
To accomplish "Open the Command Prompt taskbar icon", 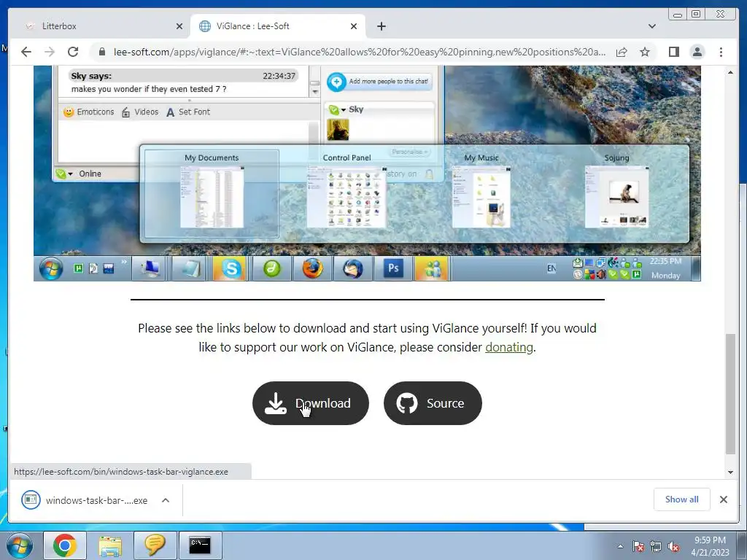I will [x=200, y=545].
